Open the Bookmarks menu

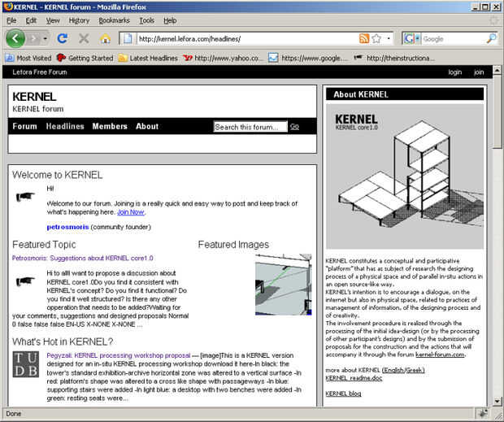[114, 20]
